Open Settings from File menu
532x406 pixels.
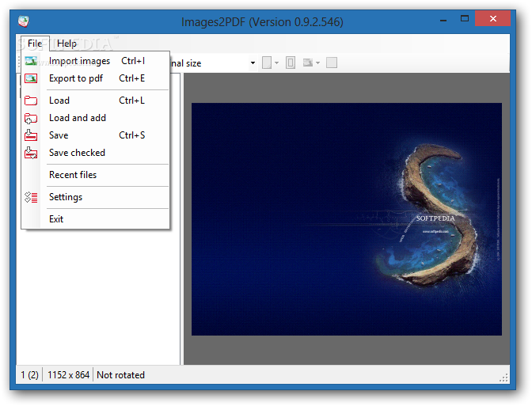(95, 197)
